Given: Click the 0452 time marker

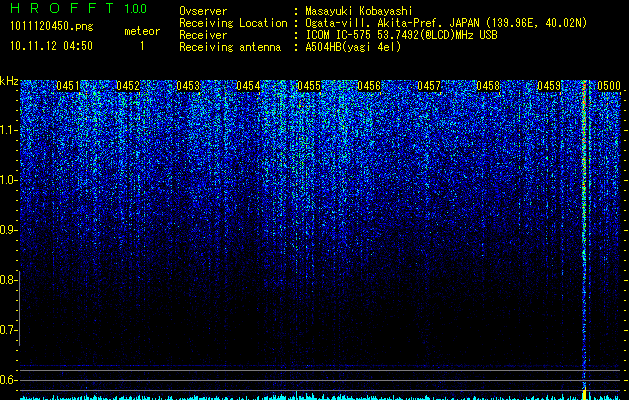Looking at the screenshot, I should coord(128,86).
